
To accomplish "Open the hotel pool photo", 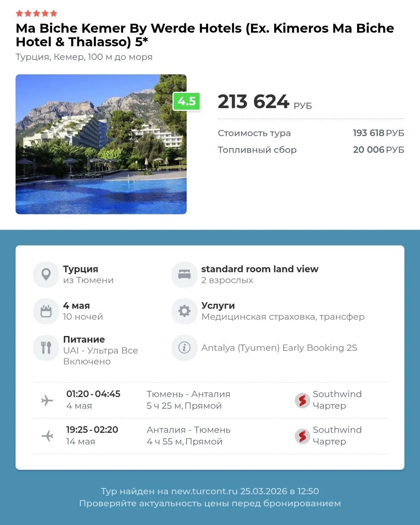I will pyautogui.click(x=101, y=144).
